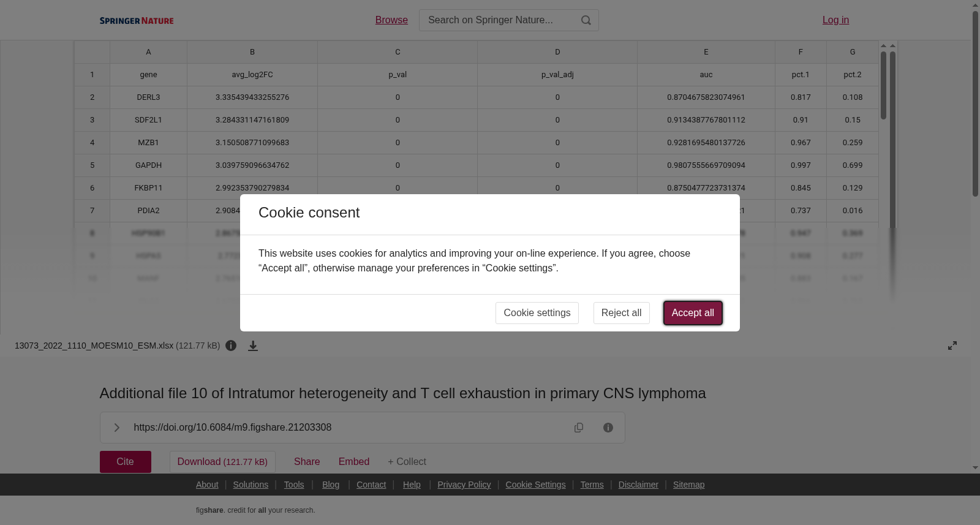This screenshot has width=980, height=525.
Task: Expand the DOI details chevron
Action: coord(116,428)
